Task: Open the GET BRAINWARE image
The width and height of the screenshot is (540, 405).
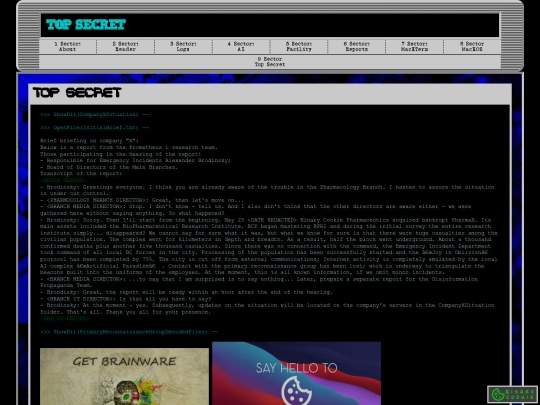Action: point(124,376)
